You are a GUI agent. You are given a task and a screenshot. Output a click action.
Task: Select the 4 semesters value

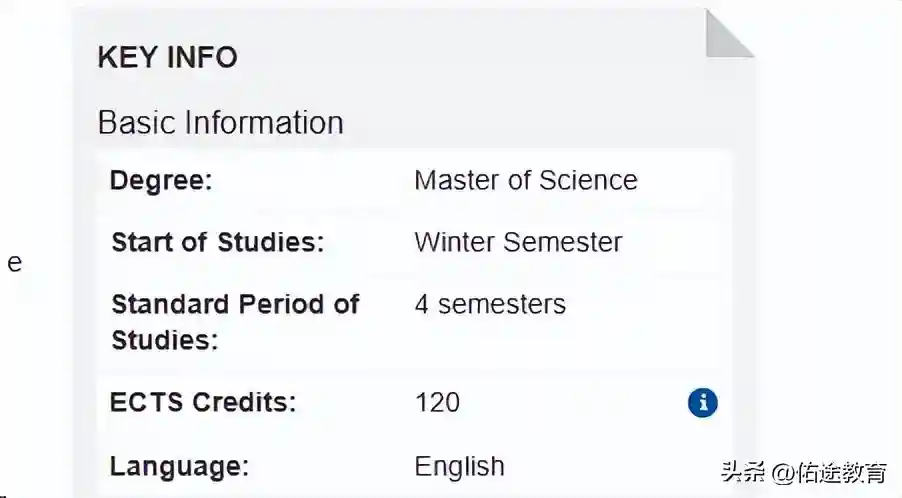click(x=490, y=304)
